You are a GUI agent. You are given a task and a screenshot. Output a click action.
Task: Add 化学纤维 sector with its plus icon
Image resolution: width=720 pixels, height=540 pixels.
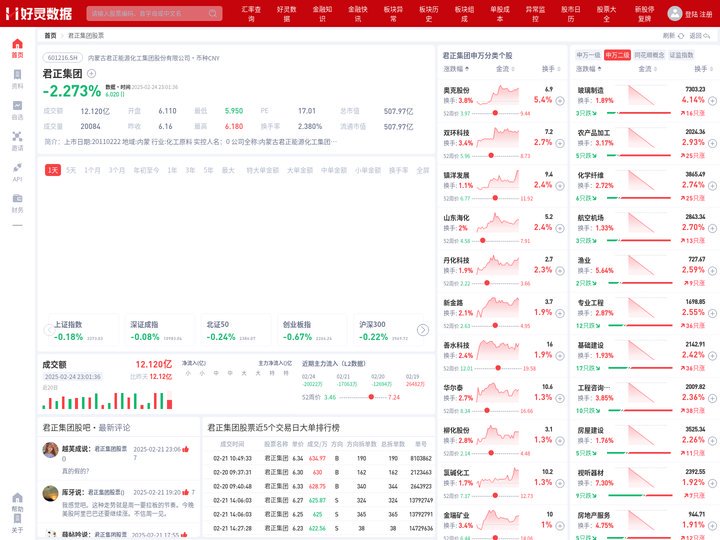pyautogui.click(x=712, y=186)
